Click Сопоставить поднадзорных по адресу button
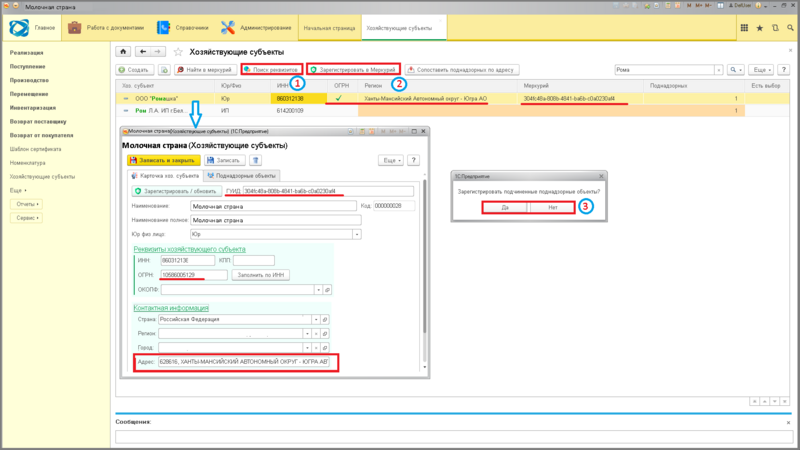Image resolution: width=800 pixels, height=450 pixels. click(x=462, y=69)
